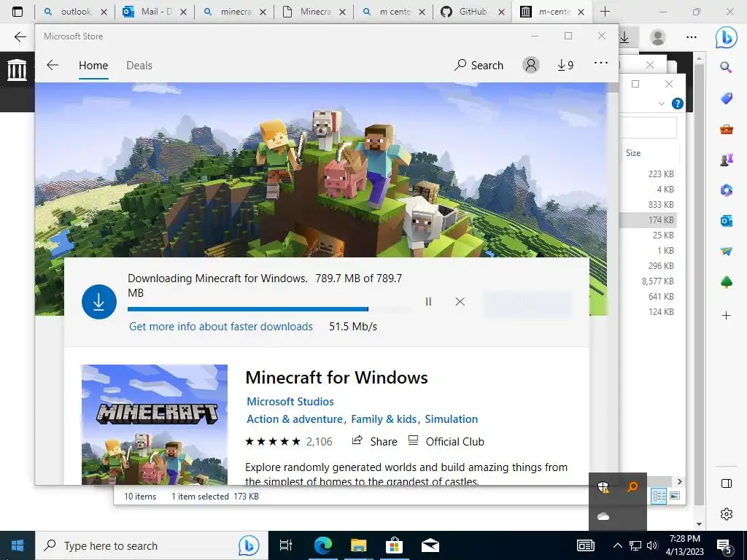Open a new browser tab

pos(605,12)
